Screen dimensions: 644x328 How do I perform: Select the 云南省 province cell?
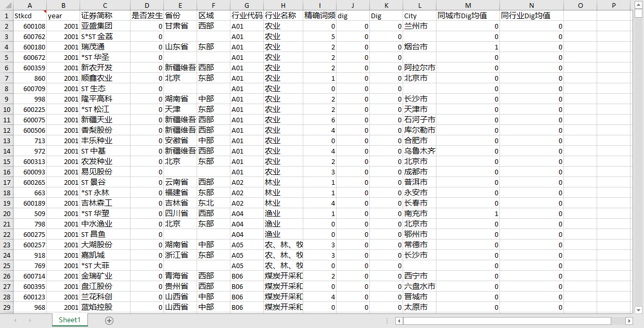180,182
